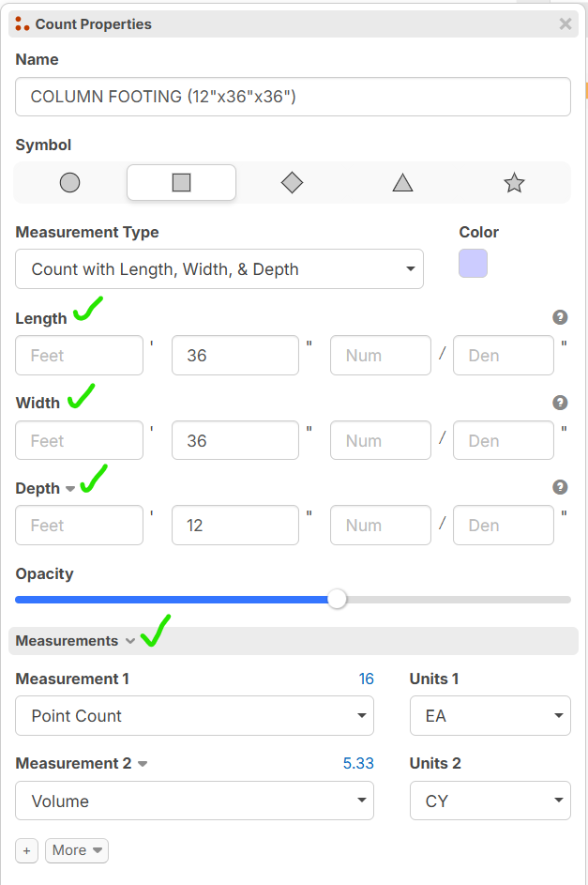Click the Opacity slider handle
The height and width of the screenshot is (885, 588).
pos(338,600)
